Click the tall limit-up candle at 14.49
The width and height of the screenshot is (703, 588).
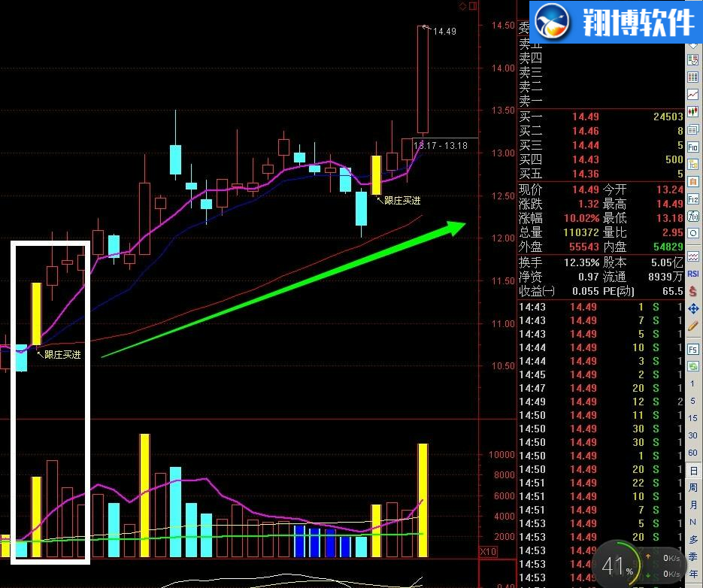tap(423, 80)
